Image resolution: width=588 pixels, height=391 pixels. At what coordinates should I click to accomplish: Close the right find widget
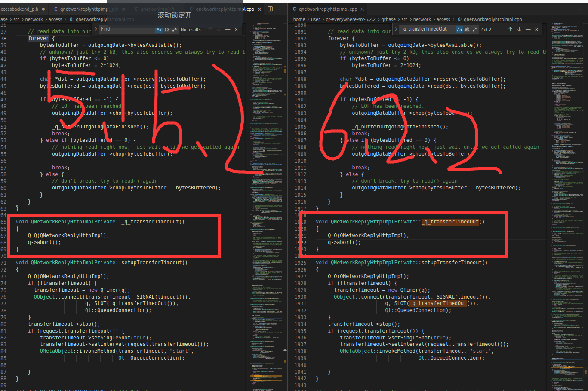tap(536, 29)
